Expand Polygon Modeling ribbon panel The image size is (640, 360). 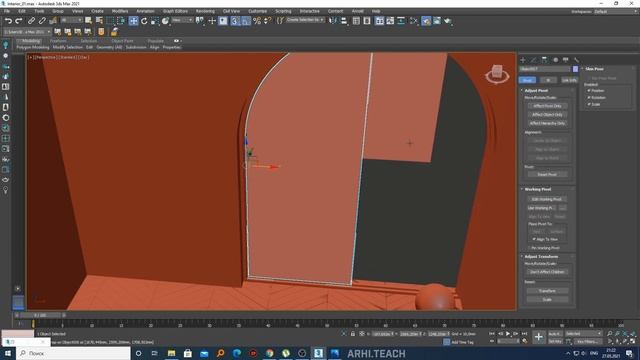pyautogui.click(x=33, y=47)
